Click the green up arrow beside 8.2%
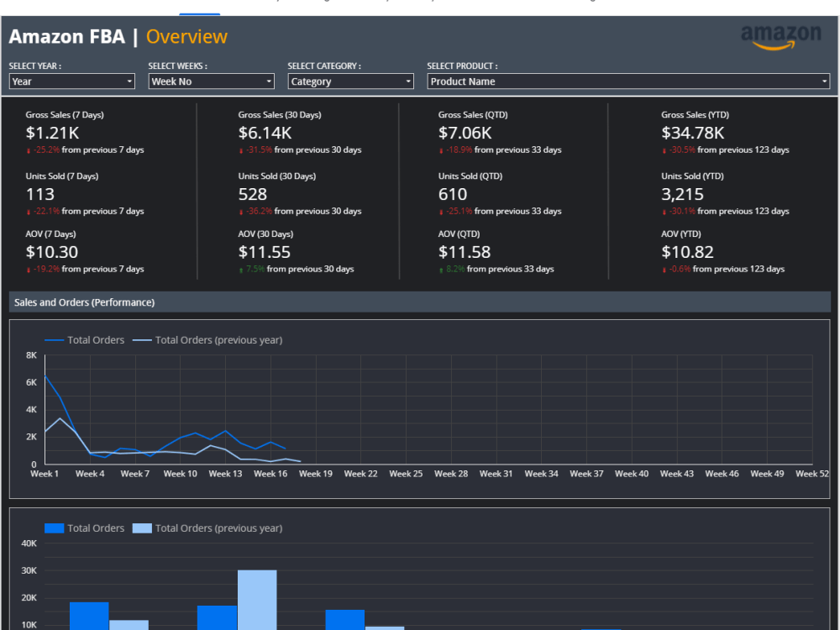This screenshot has height=630, width=840. coord(441,270)
